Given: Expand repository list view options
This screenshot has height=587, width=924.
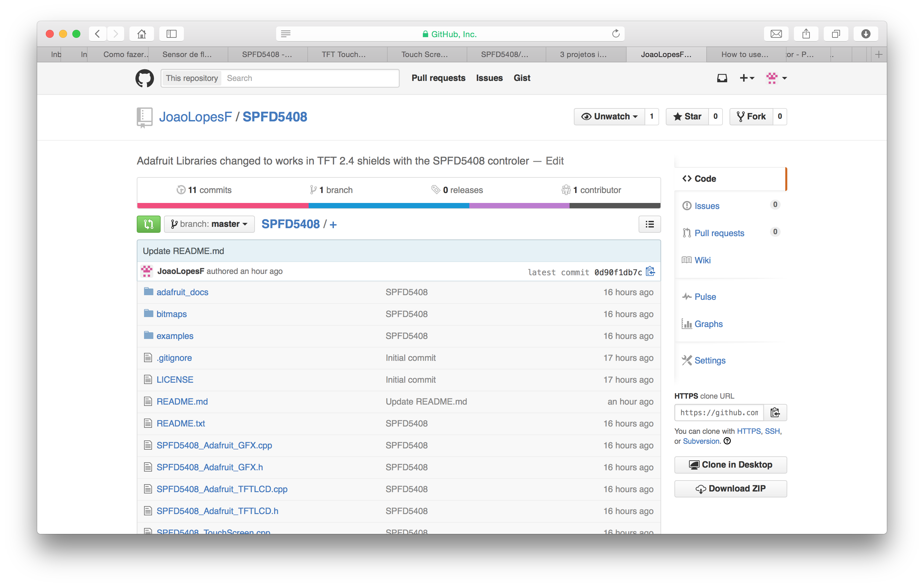Looking at the screenshot, I should click(x=649, y=224).
